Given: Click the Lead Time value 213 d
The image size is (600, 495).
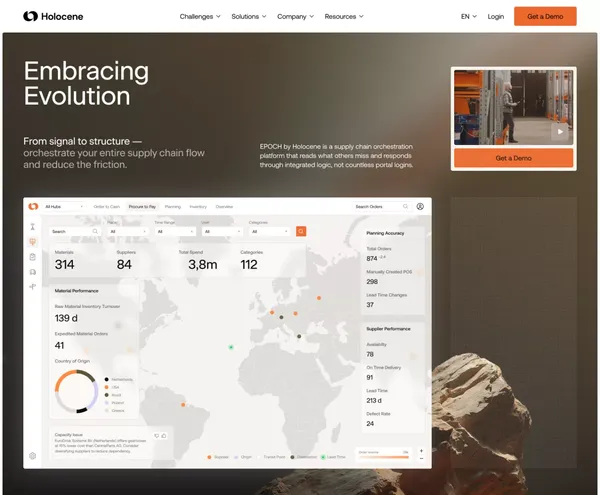Looking at the screenshot, I should 374,401.
